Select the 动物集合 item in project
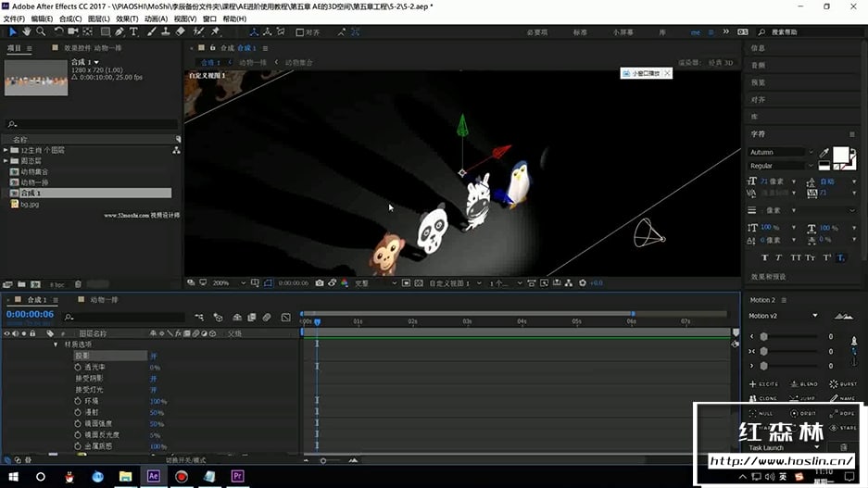Screen dimensions: 868x488 (x=34, y=171)
